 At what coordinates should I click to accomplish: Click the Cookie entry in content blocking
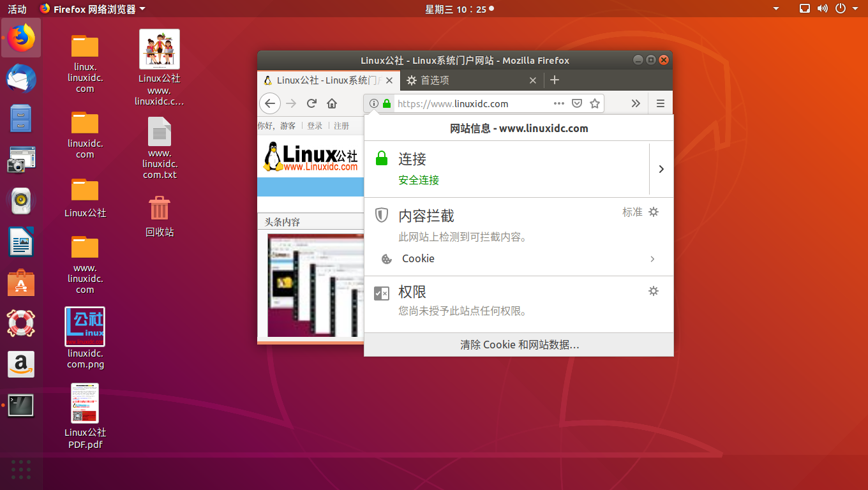coord(519,259)
